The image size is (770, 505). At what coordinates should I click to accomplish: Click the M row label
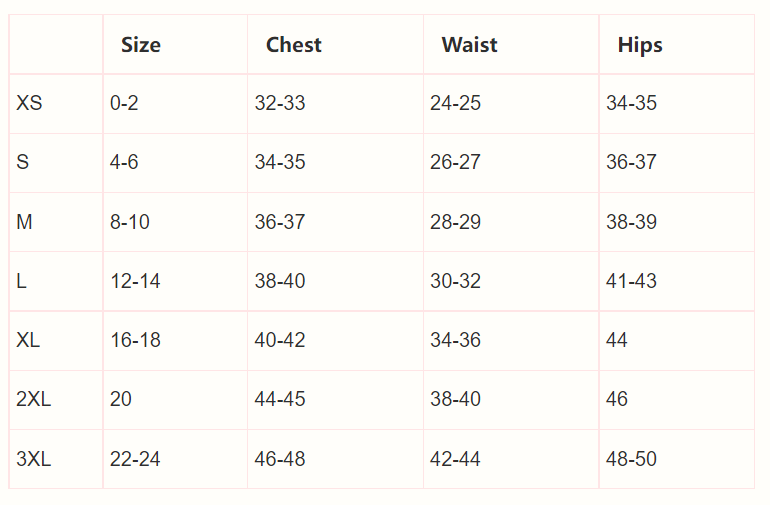pyautogui.click(x=24, y=222)
